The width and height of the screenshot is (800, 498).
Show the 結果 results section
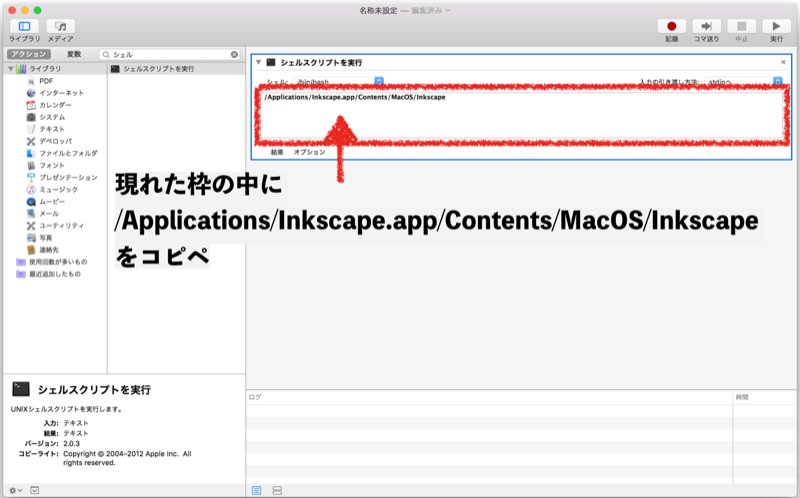click(x=277, y=152)
